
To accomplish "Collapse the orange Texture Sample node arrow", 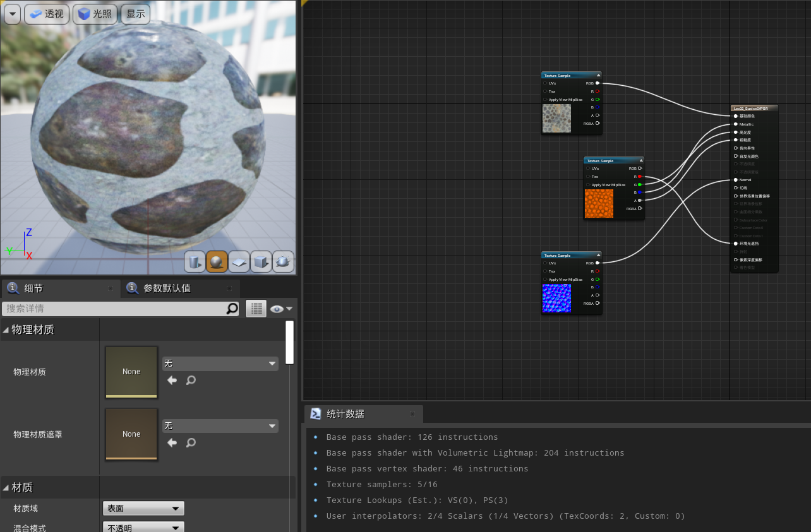I will pos(641,160).
